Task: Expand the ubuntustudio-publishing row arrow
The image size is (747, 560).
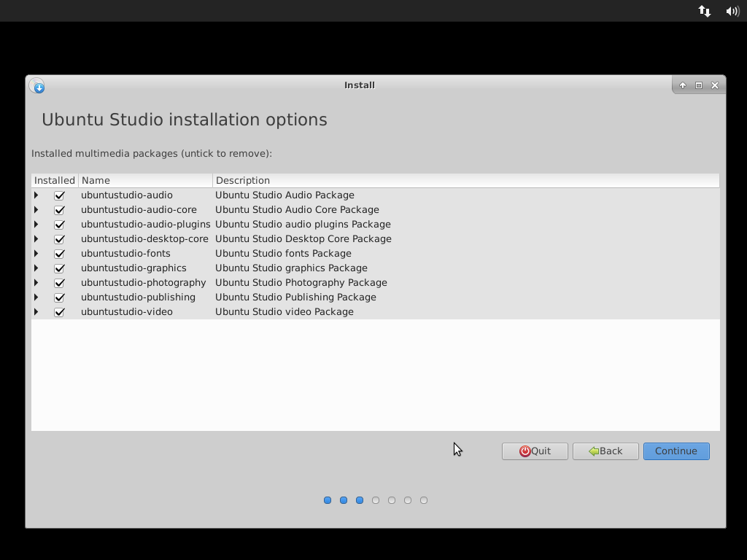Action: point(36,297)
